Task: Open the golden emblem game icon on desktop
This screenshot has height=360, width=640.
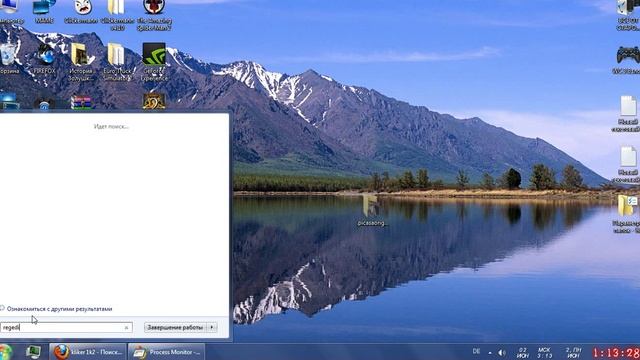Action: pos(154,101)
